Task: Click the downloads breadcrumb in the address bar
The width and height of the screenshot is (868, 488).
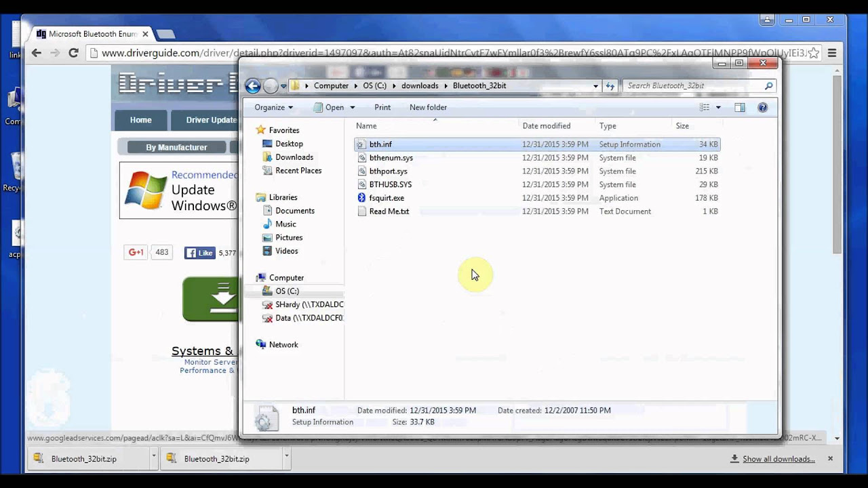Action: tap(420, 86)
